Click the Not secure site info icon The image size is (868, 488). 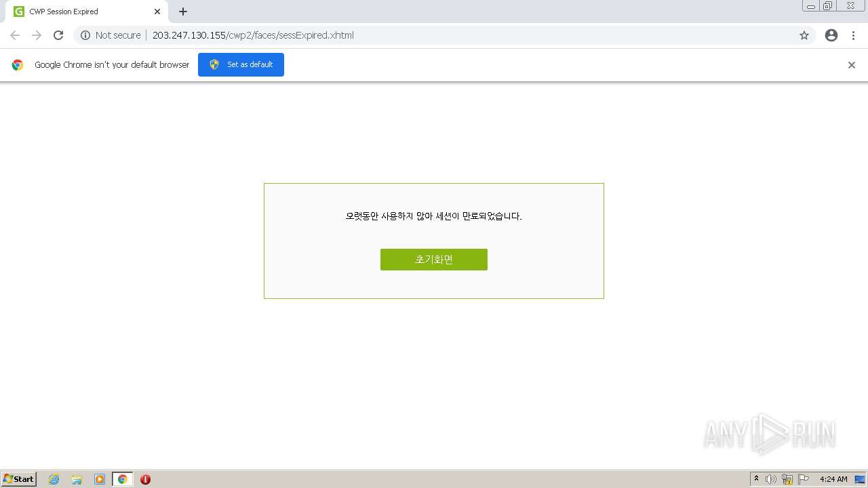coord(85,35)
